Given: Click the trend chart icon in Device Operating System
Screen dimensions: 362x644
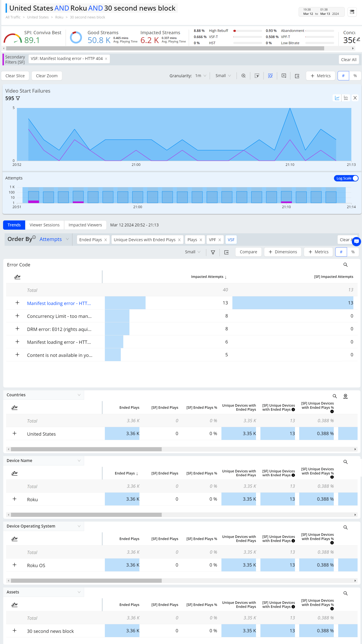Looking at the screenshot, I should pos(14,539).
